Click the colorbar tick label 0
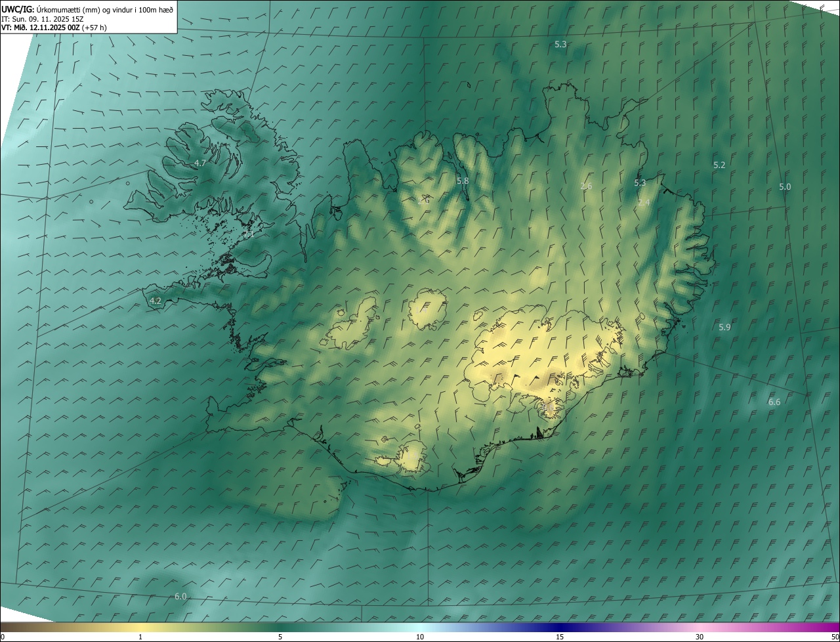The image size is (840, 642). pyautogui.click(x=3, y=637)
